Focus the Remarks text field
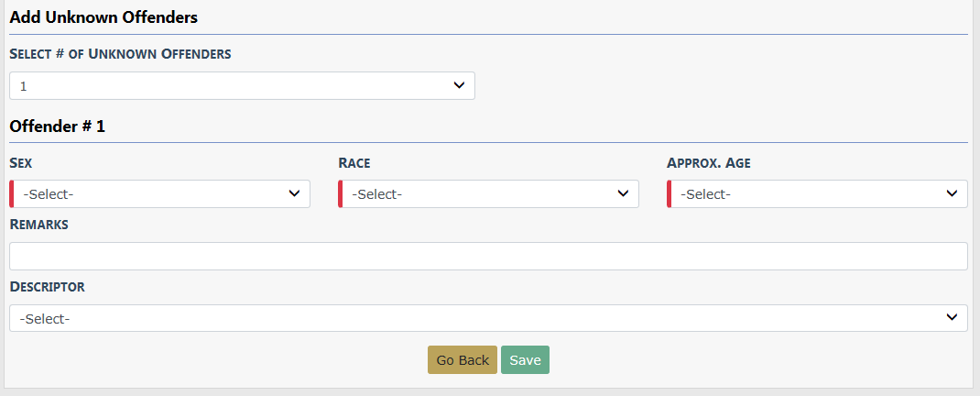Screen dimensions: 980x396 pyautogui.click(x=488, y=256)
